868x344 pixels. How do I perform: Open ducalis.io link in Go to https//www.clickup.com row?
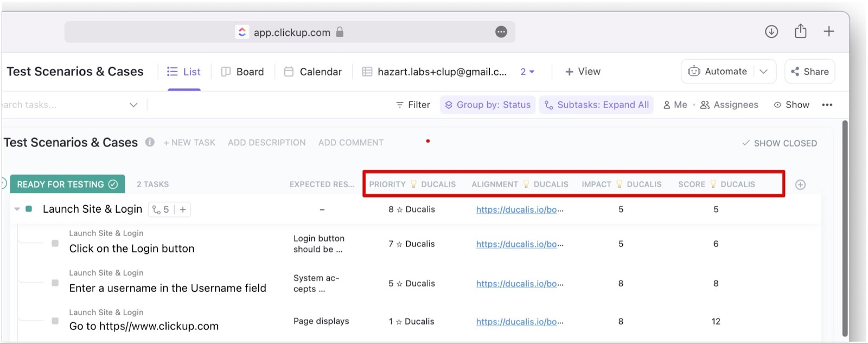(520, 321)
